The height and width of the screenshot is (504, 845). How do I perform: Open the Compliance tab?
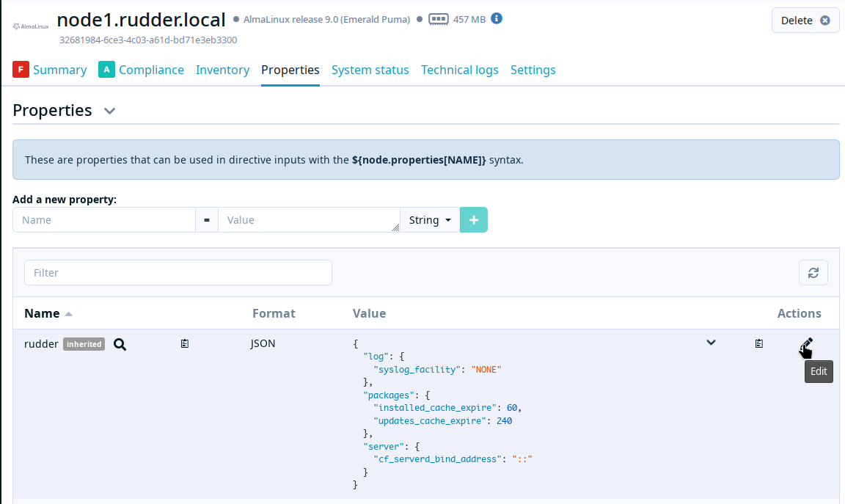pyautogui.click(x=151, y=70)
